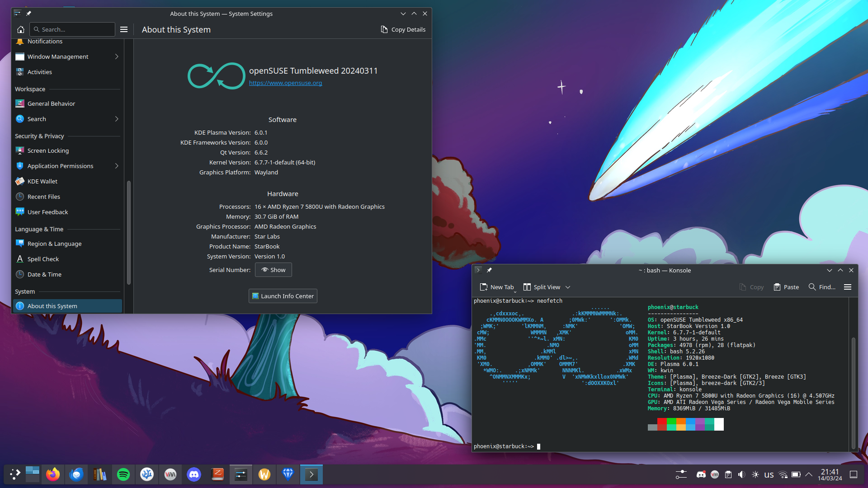
Task: Select Screen Locking in sidebar
Action: 68,150
